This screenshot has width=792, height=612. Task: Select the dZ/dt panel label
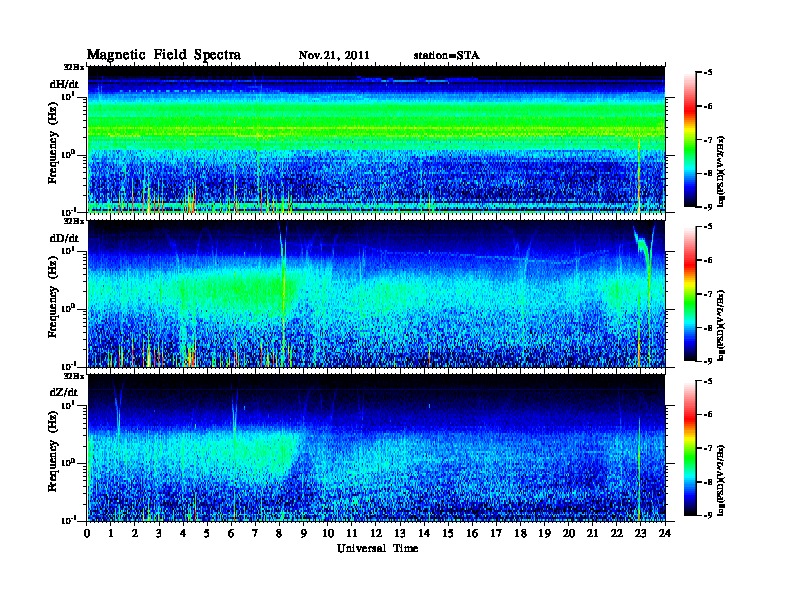point(64,392)
